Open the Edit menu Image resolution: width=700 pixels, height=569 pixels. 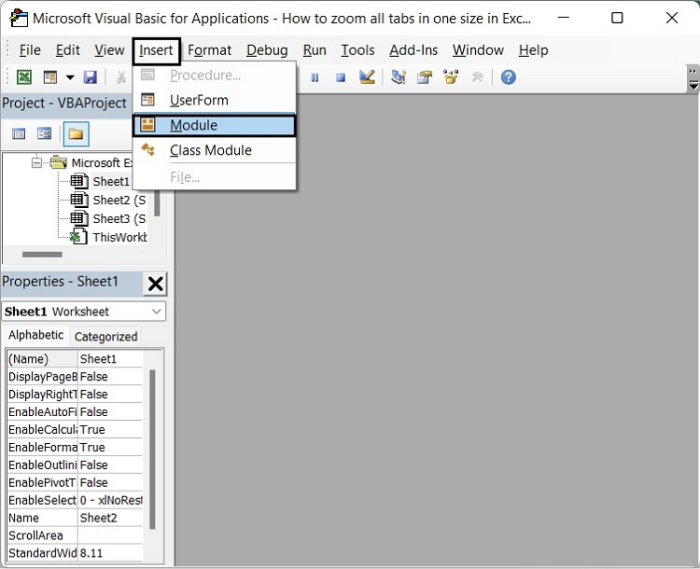pyautogui.click(x=68, y=50)
